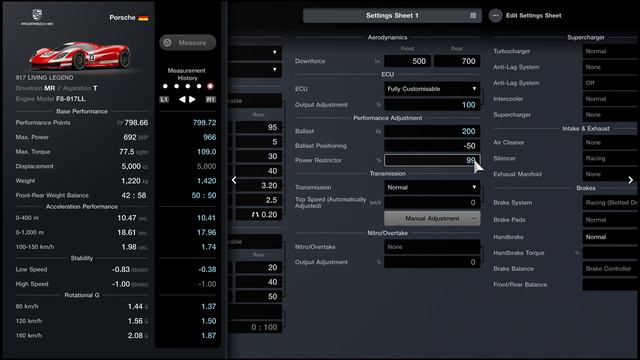Select the Silencer Racing field

click(611, 158)
